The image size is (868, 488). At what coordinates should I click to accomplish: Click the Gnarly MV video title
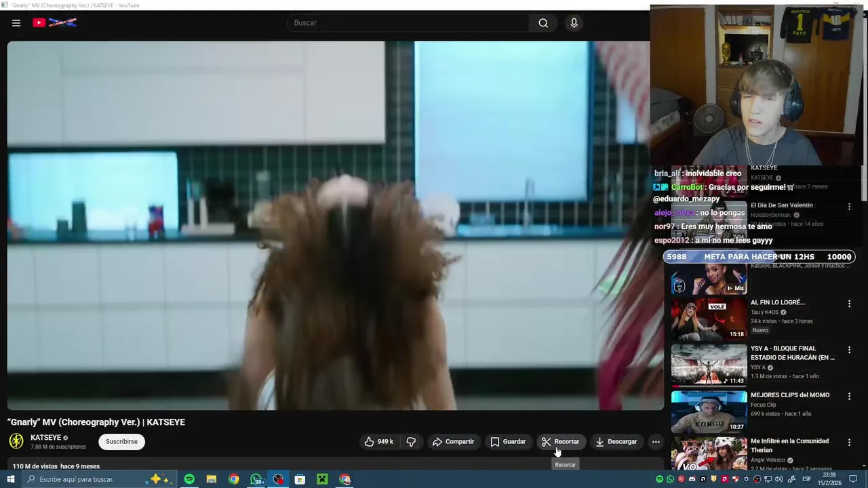coord(96,422)
